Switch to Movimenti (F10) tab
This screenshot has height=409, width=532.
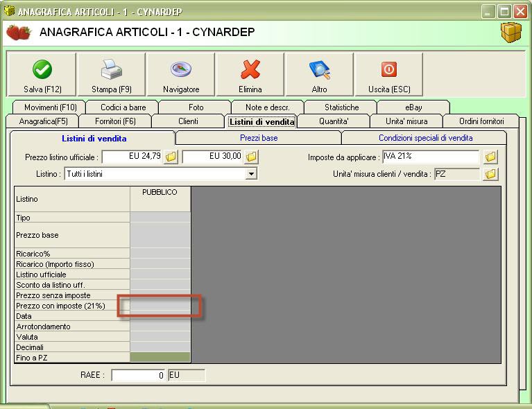(x=50, y=107)
